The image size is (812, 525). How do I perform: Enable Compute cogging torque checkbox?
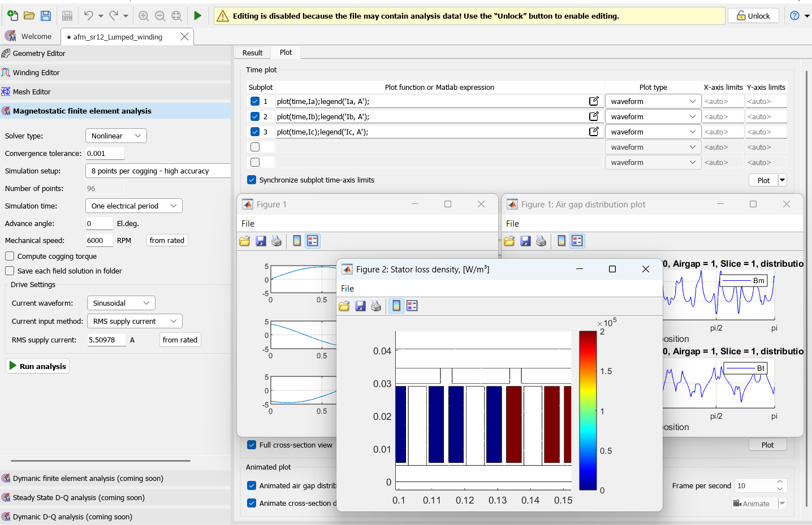point(10,256)
